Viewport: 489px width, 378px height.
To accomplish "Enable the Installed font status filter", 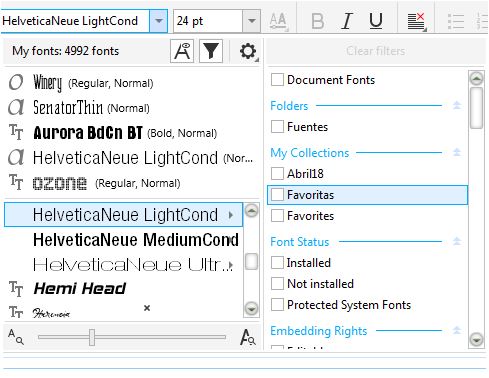I will click(x=277, y=263).
